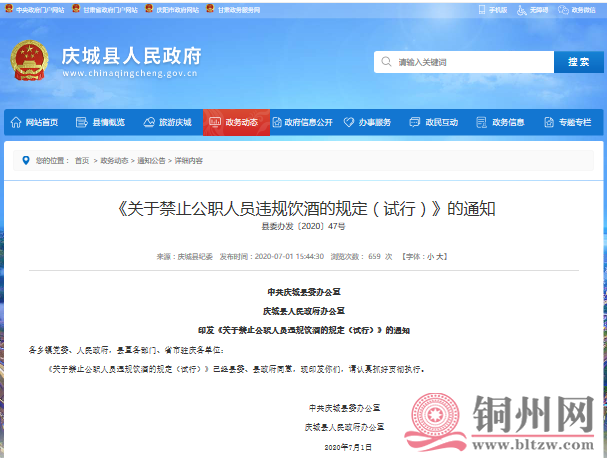Open the 中央政府门户网站 link
607x458 pixels.
(x=40, y=10)
